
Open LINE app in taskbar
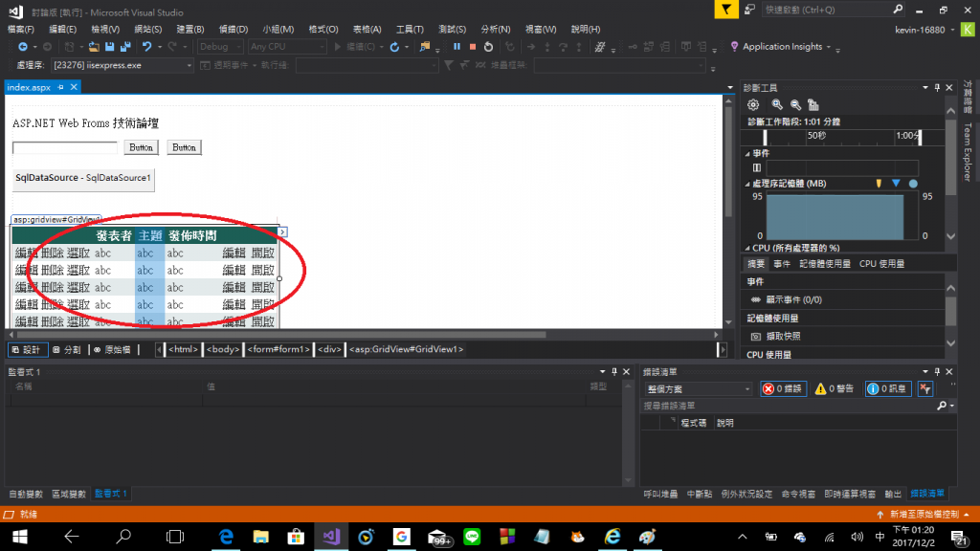pos(472,537)
